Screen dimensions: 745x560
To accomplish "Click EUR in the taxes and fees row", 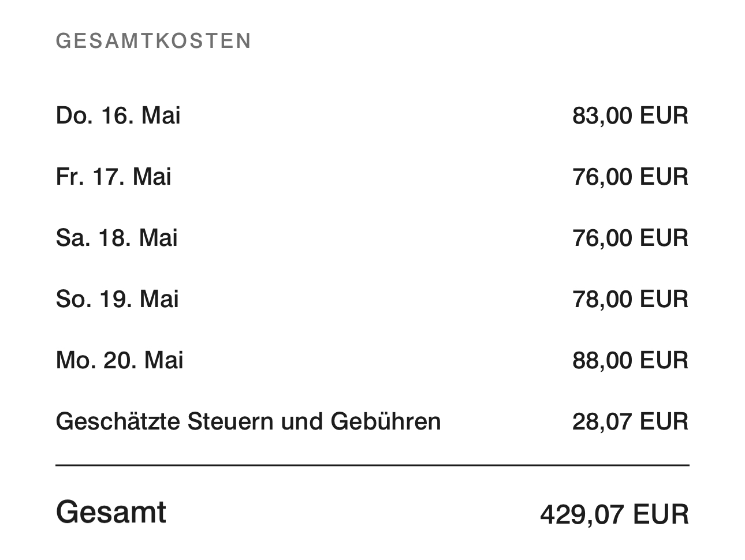I will [x=664, y=421].
